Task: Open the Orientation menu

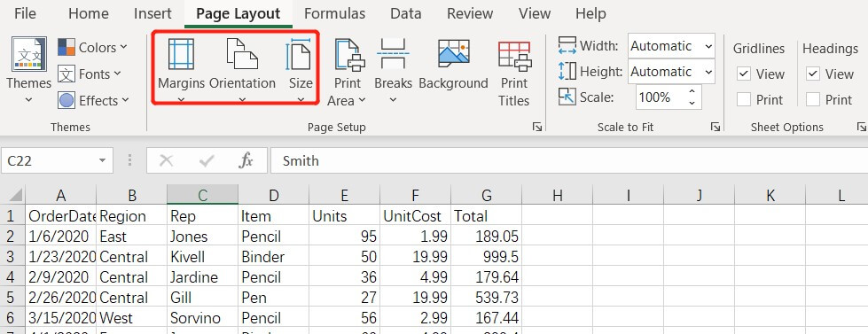Action: click(x=242, y=70)
